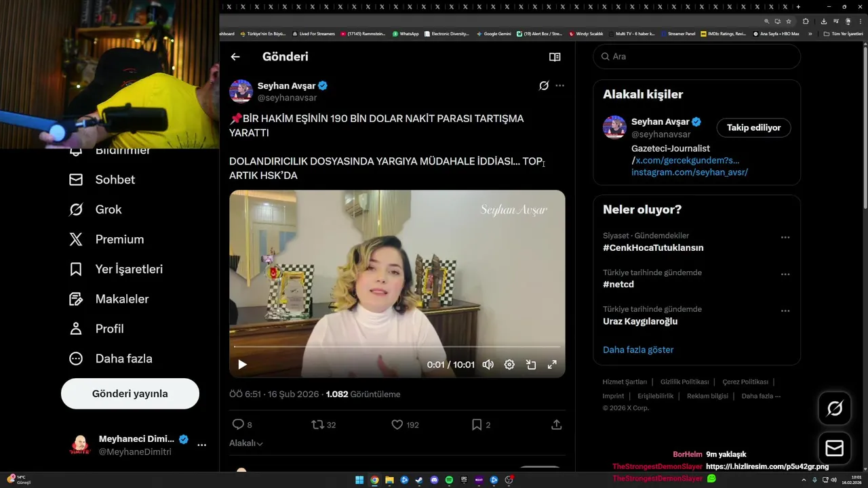Open the Windows Start menu
The image size is (868, 488).
pyautogui.click(x=359, y=481)
